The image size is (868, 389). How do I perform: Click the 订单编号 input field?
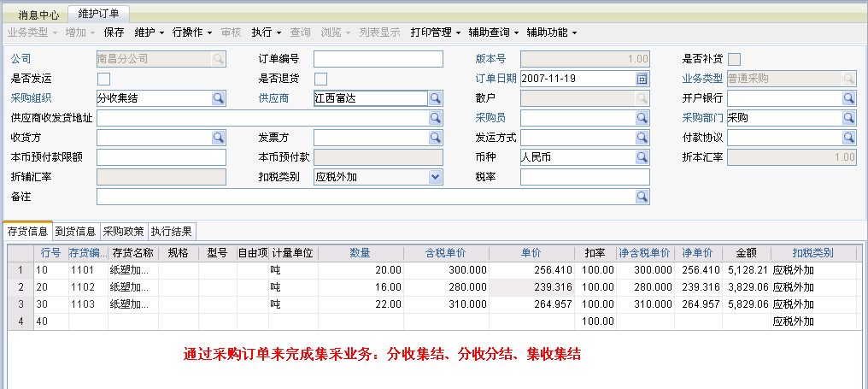point(378,59)
